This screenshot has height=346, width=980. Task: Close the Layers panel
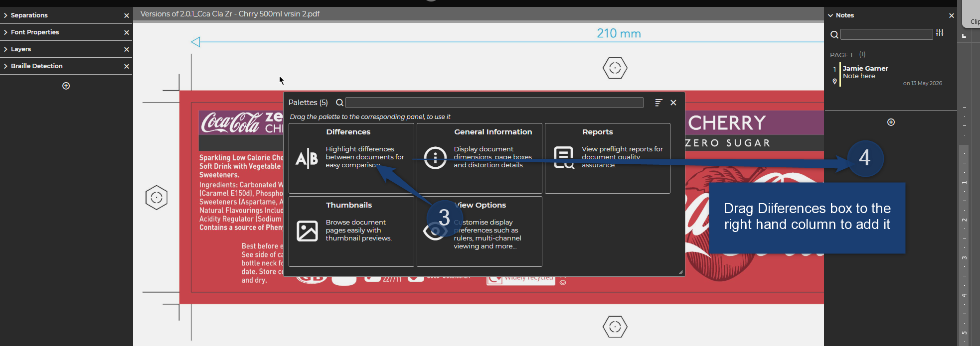pyautogui.click(x=127, y=49)
